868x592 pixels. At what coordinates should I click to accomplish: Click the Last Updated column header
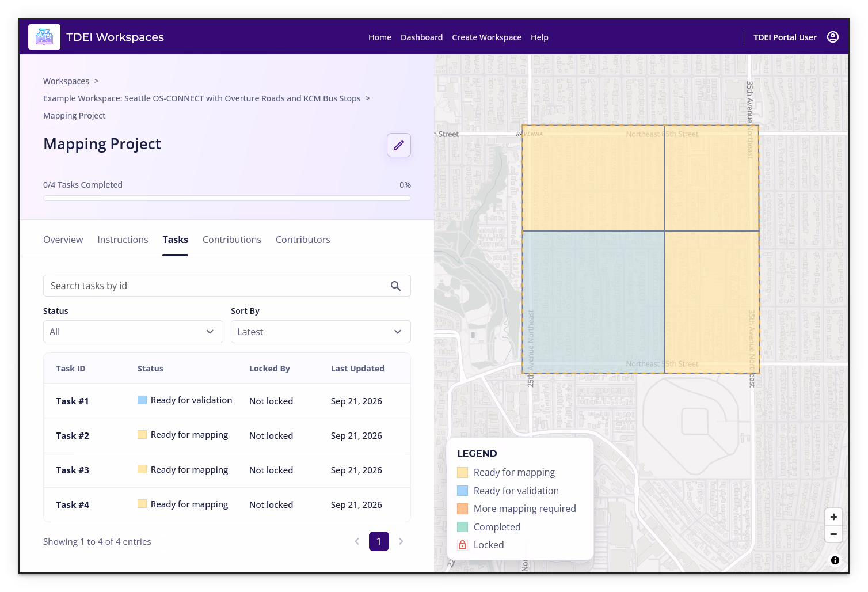[357, 369]
